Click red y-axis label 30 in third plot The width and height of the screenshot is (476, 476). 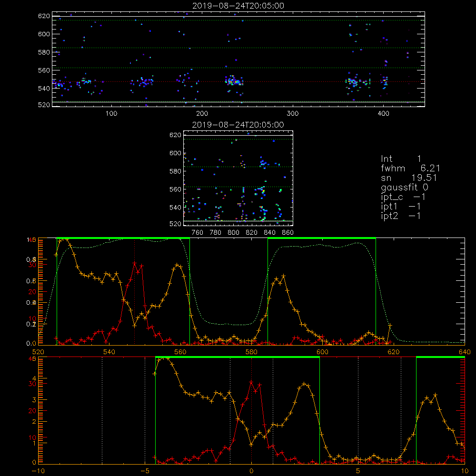(32, 265)
